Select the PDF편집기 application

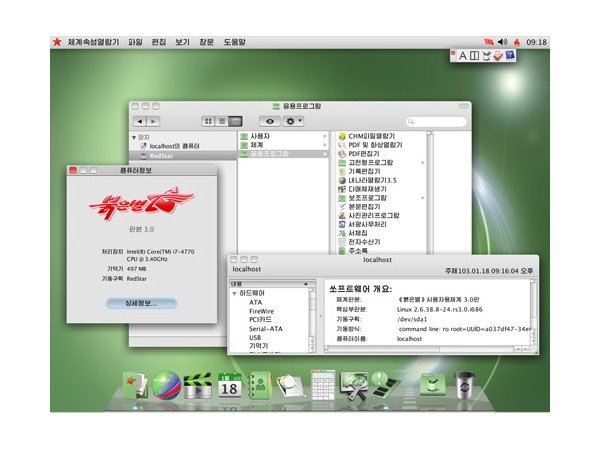click(x=364, y=154)
